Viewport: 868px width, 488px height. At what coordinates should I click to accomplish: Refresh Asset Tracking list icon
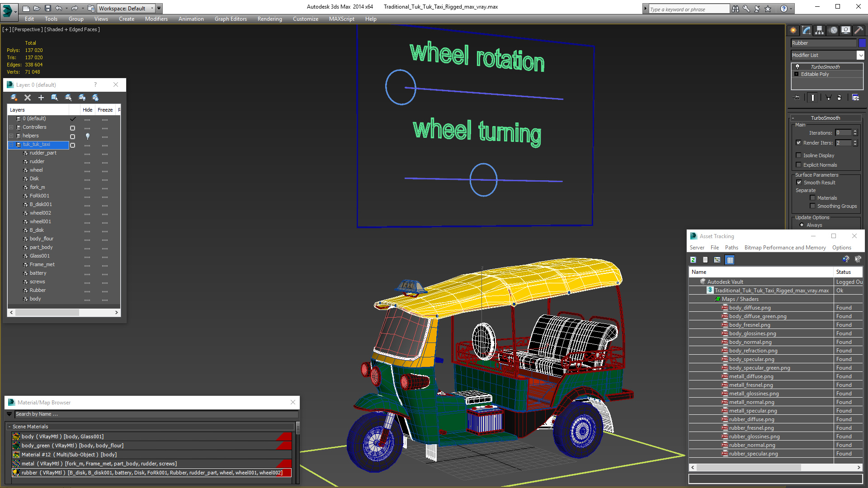[693, 260]
